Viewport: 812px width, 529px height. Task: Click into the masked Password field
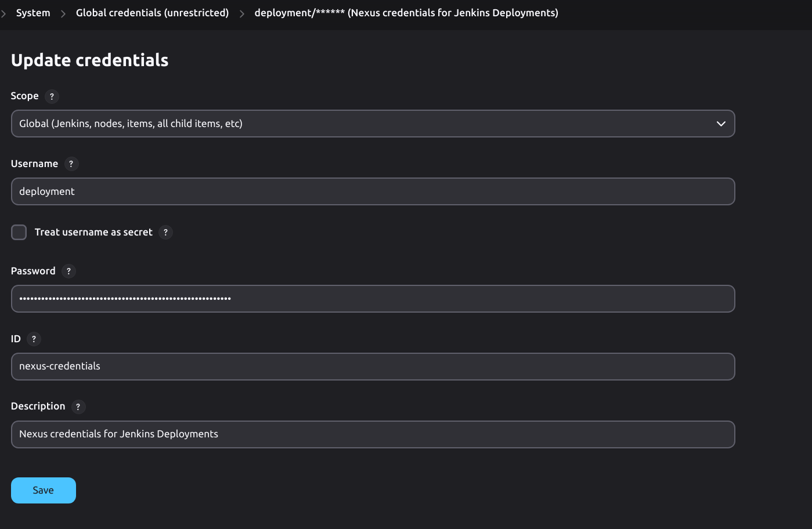[373, 299]
